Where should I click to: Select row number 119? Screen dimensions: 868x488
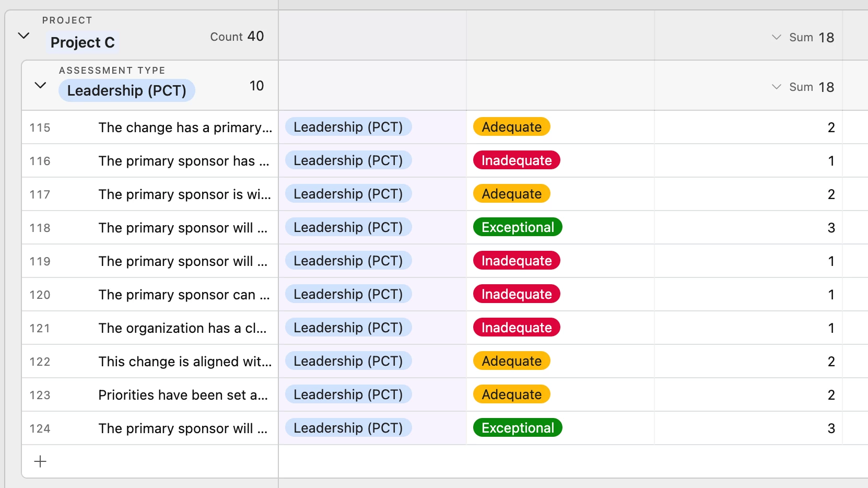[x=40, y=261]
